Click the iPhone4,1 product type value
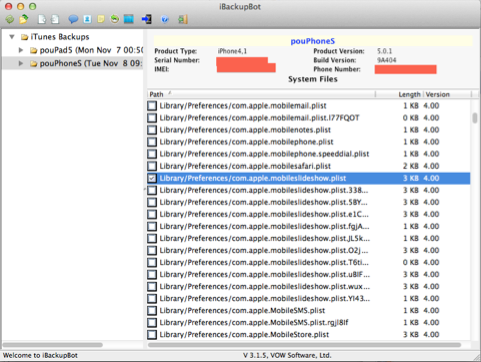Viewport: 481px width, 362px height. tap(232, 51)
